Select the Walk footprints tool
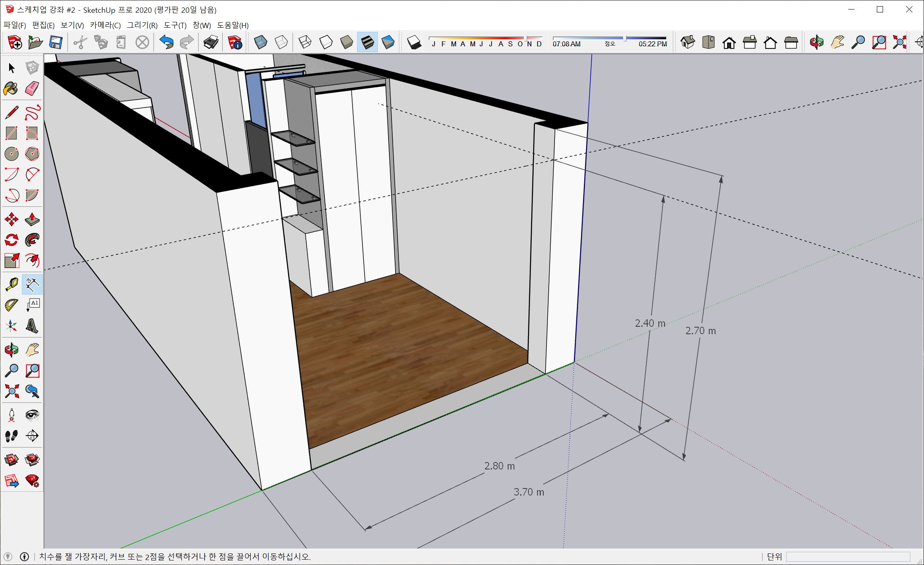 point(11,436)
